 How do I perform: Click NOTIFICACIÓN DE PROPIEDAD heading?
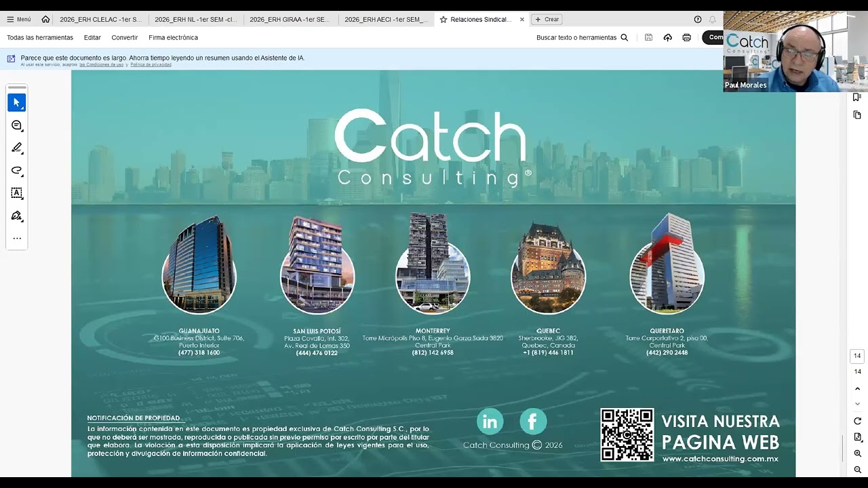[x=134, y=418]
